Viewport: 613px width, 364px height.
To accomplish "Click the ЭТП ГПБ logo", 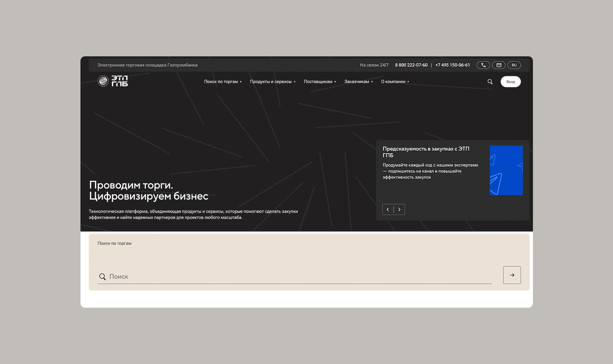I will [x=113, y=81].
